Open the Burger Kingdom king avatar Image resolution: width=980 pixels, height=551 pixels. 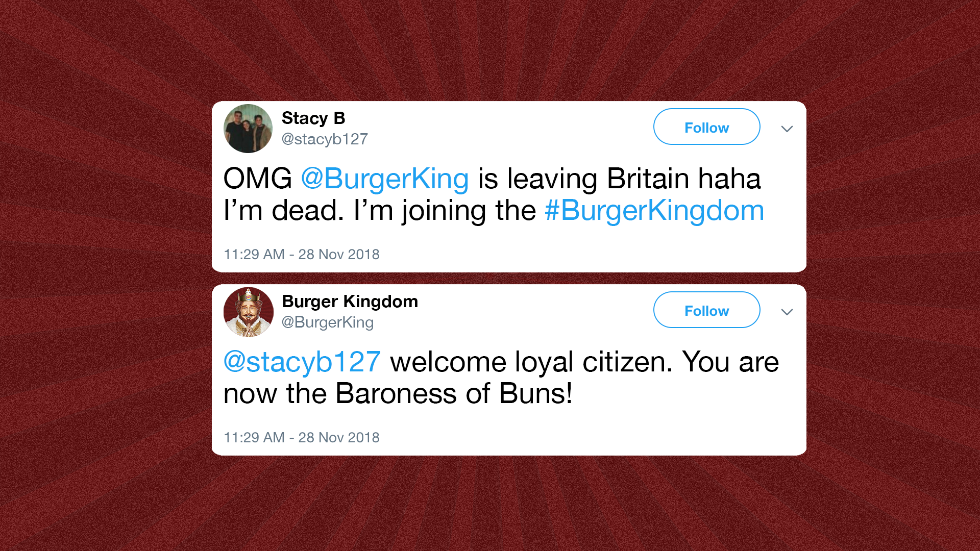(248, 312)
